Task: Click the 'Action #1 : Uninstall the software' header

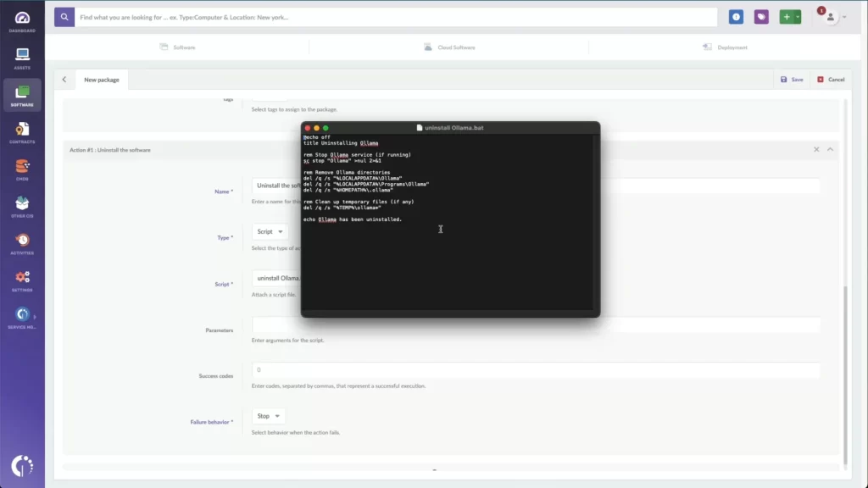Action: [110, 150]
